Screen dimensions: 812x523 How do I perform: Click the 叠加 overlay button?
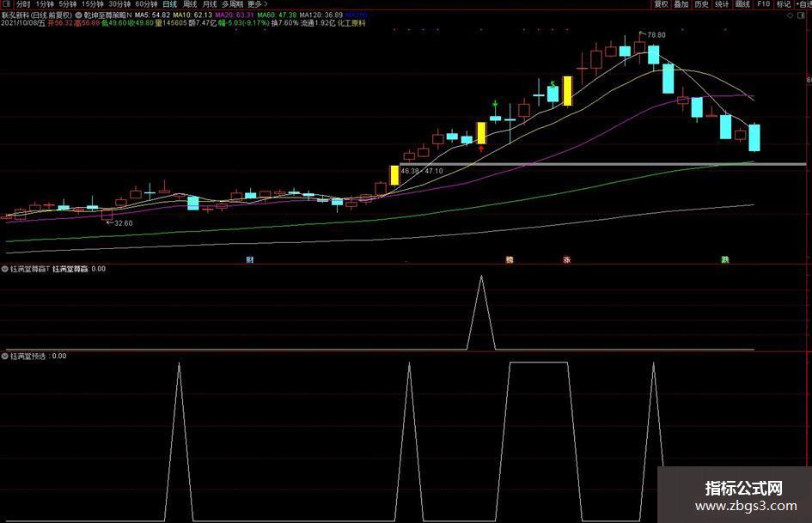coord(681,4)
